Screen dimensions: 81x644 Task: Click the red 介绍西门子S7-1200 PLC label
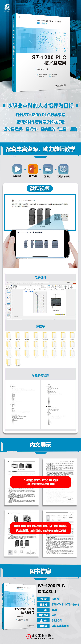coord(40,482)
